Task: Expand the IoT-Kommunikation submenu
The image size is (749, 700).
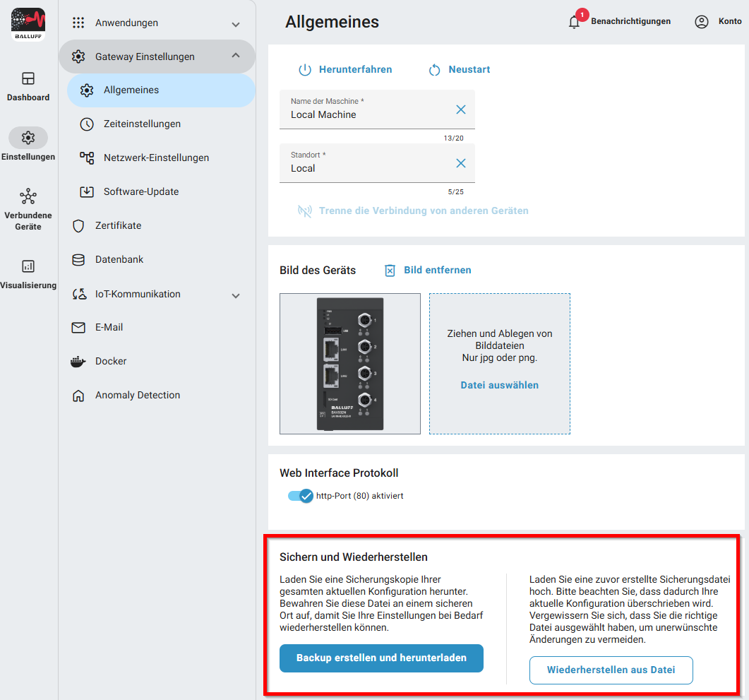Action: pos(236,295)
